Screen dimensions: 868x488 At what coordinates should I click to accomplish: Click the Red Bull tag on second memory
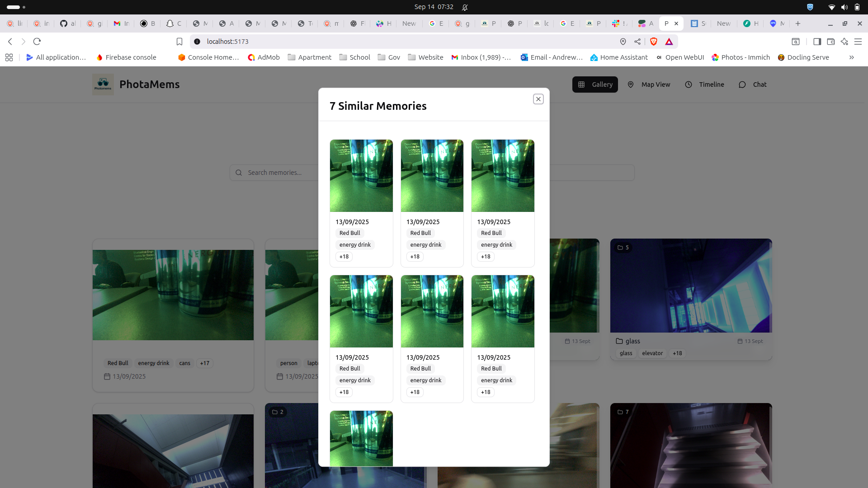point(420,233)
